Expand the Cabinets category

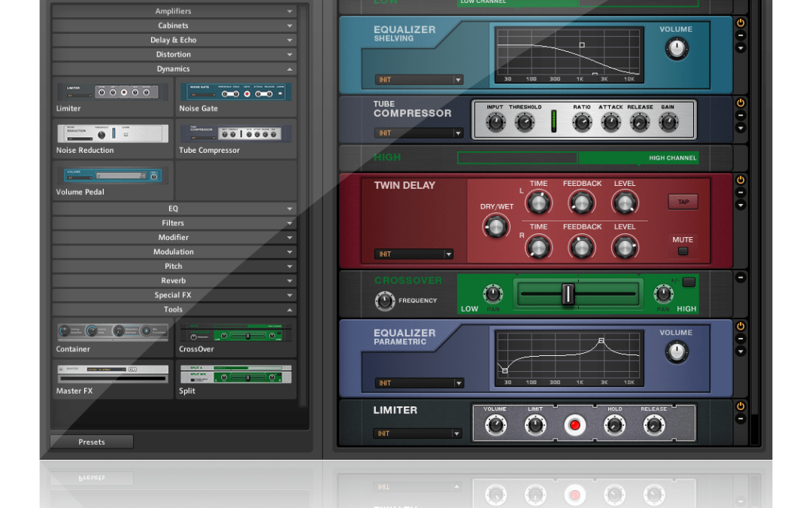point(174,26)
